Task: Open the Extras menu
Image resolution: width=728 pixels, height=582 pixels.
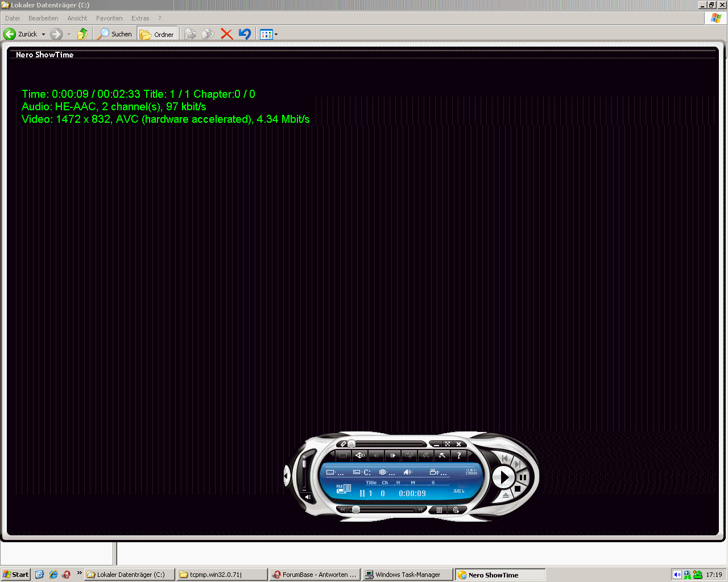Action: tap(140, 18)
